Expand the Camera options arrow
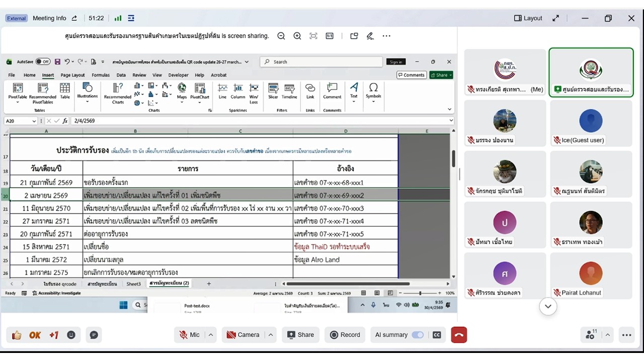 tap(271, 335)
